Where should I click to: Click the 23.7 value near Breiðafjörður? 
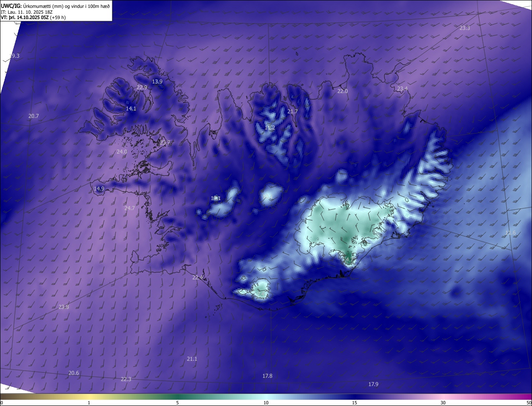click(x=165, y=142)
